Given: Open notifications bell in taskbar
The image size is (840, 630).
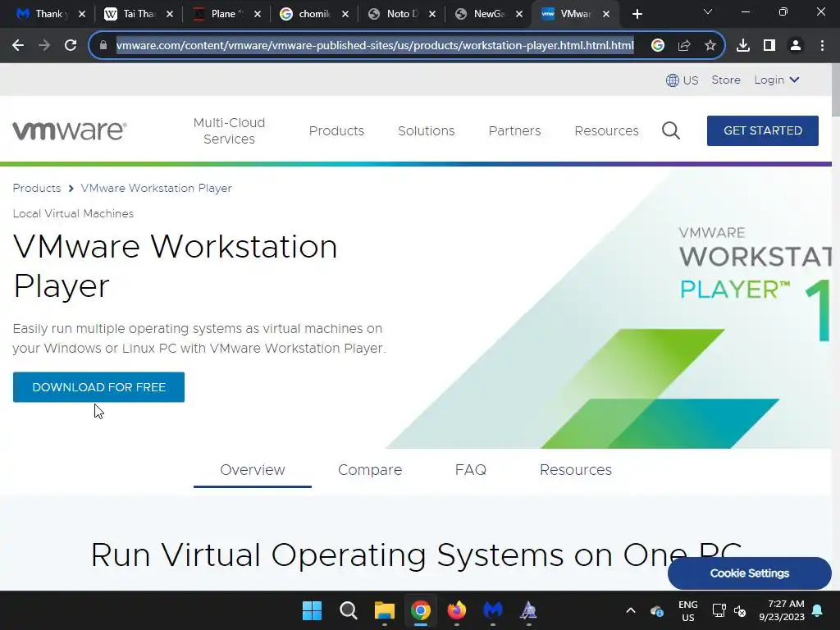Looking at the screenshot, I should [818, 610].
